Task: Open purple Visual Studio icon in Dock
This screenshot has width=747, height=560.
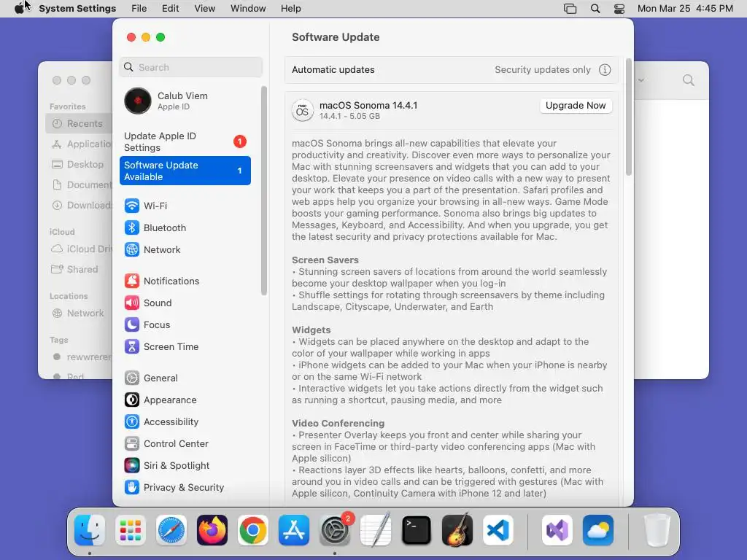Action: coord(557,530)
